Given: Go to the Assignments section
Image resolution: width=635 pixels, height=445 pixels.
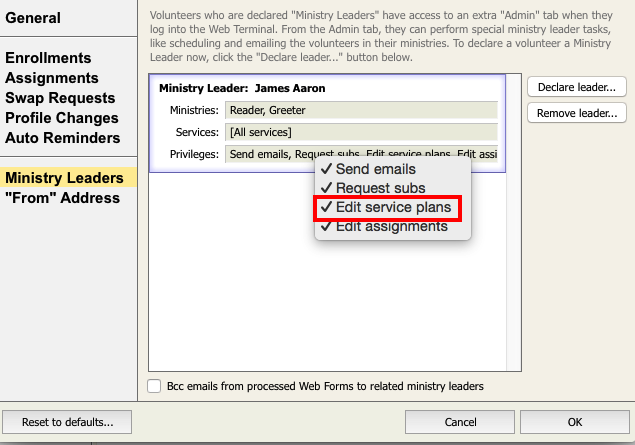Looking at the screenshot, I should pos(52,78).
